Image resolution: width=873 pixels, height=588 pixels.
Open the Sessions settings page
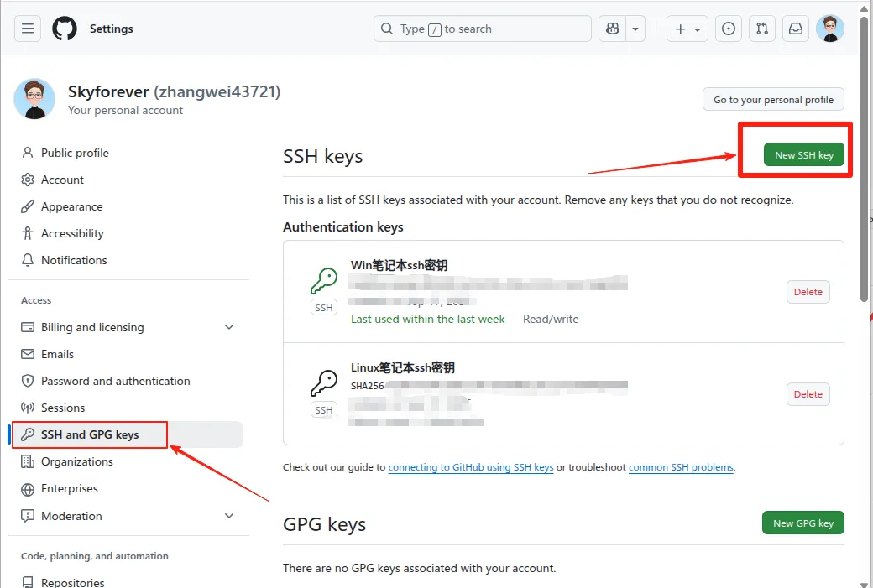point(63,408)
